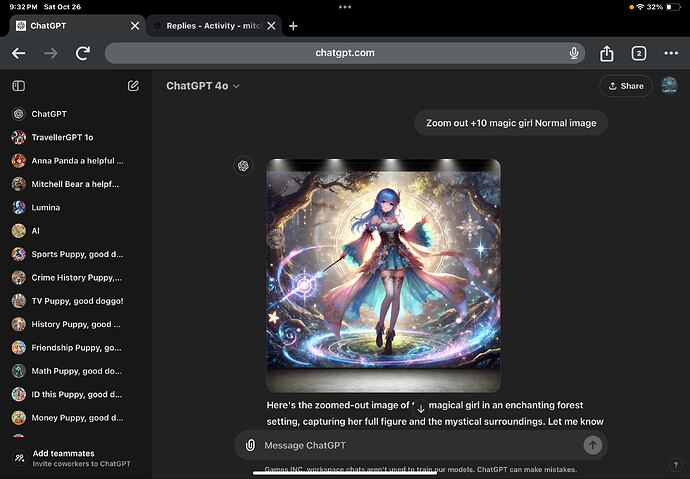
Task: Start a new chat with compose icon
Action: point(133,86)
